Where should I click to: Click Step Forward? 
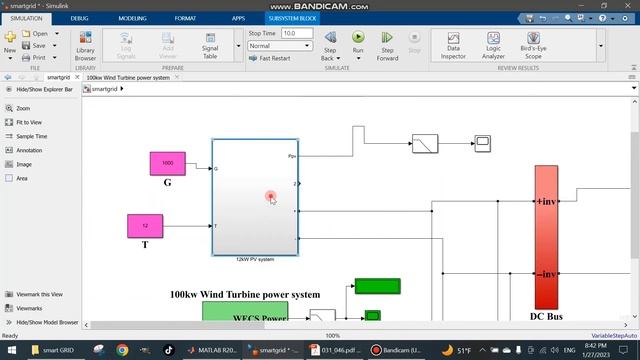pyautogui.click(x=387, y=47)
